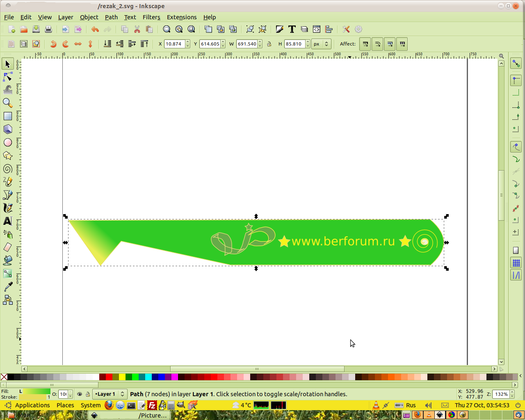Open the px units dropdown

pos(321,44)
